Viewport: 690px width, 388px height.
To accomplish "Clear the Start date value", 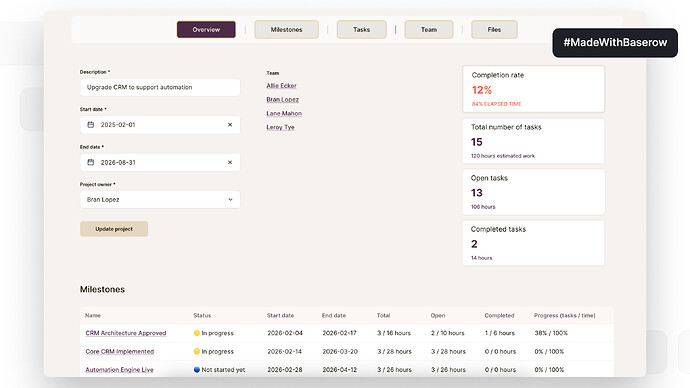I will click(230, 124).
